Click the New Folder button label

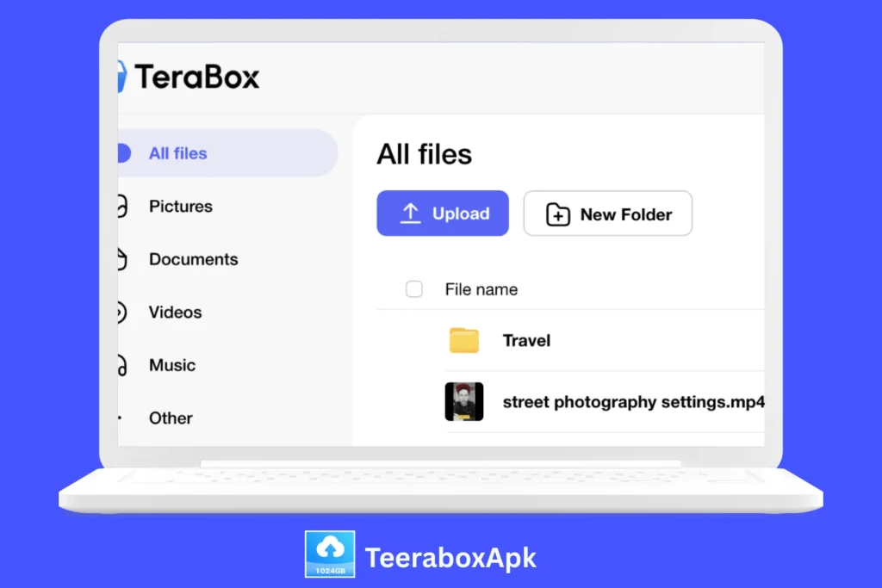pyautogui.click(x=625, y=215)
